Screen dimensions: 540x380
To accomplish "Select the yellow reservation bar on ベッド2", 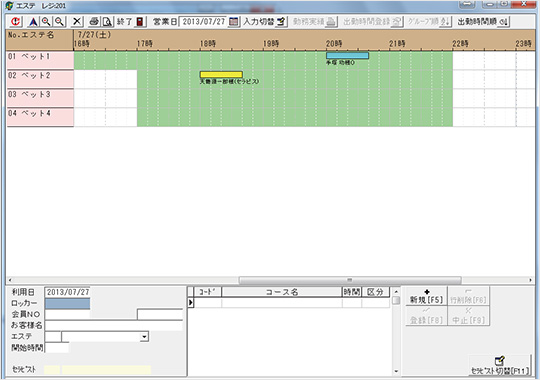I will 221,74.
